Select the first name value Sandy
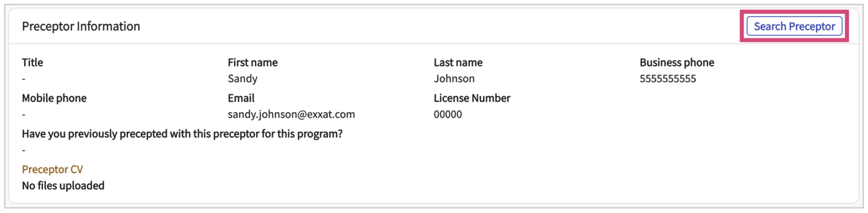 click(242, 79)
